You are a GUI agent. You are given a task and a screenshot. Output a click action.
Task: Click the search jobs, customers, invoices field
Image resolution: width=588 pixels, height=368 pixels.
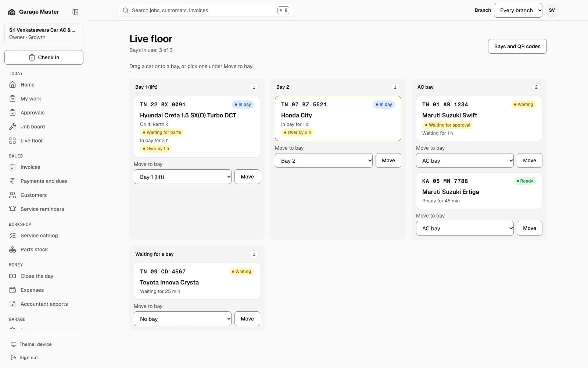point(205,10)
